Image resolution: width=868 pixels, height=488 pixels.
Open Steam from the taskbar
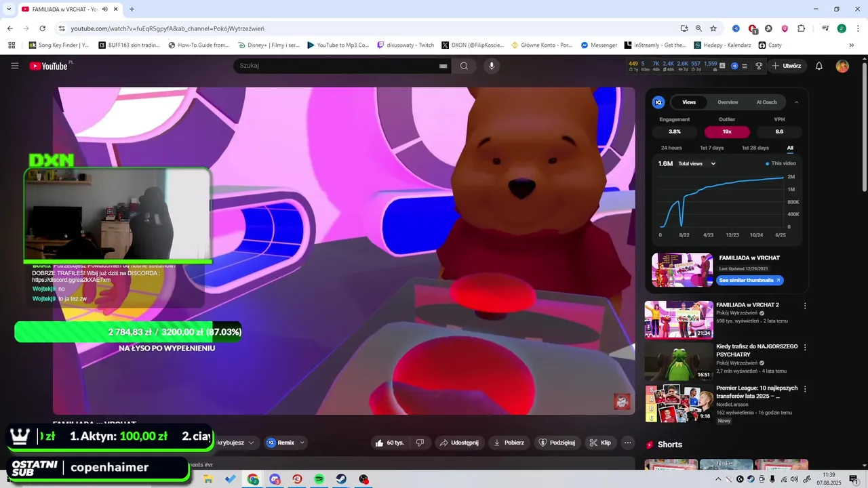tap(341, 479)
